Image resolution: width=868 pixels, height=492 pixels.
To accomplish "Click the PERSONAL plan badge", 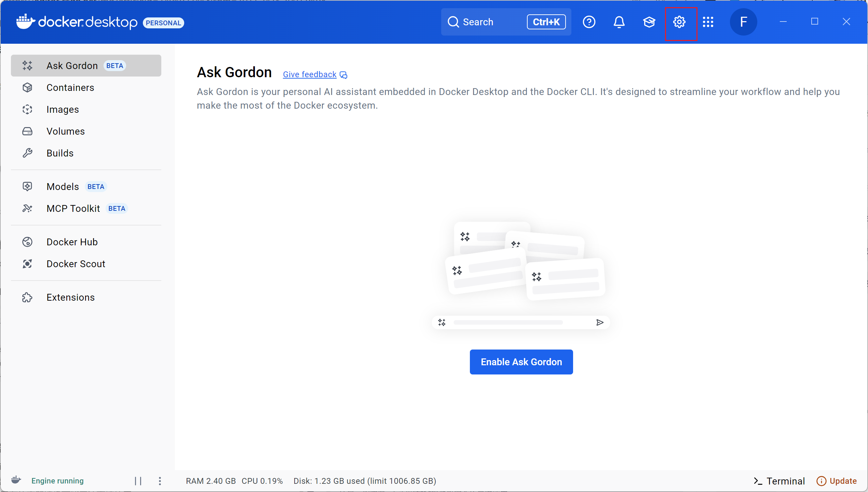I will click(163, 23).
